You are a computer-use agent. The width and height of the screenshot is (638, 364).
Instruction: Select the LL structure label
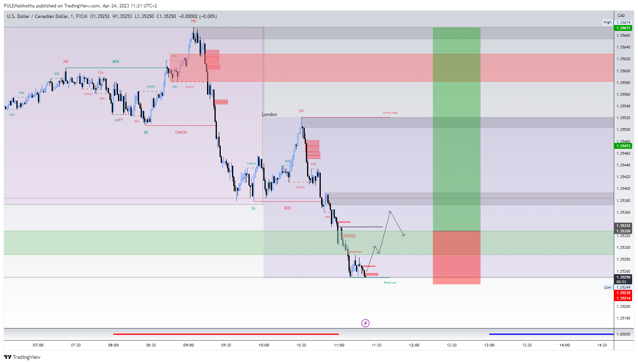coord(254,208)
